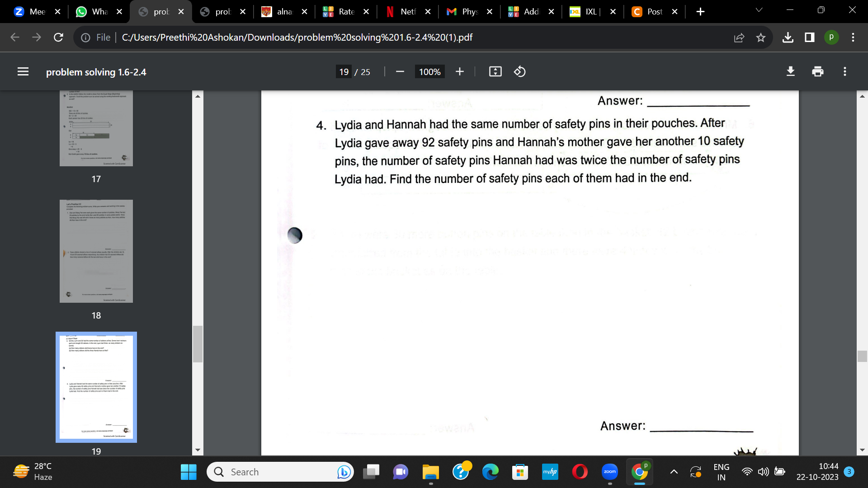868x488 pixels.
Task: Download the PDF from the viewer toolbar
Action: click(x=790, y=71)
